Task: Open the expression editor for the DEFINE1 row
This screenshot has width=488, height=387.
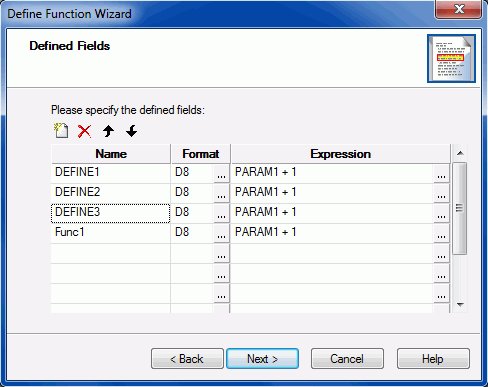Action: 441,174
